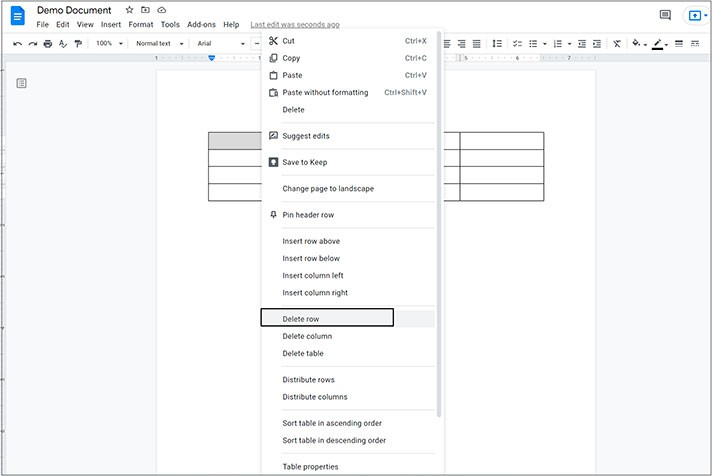
Task: Select Delete row in the context menu
Action: point(348,319)
